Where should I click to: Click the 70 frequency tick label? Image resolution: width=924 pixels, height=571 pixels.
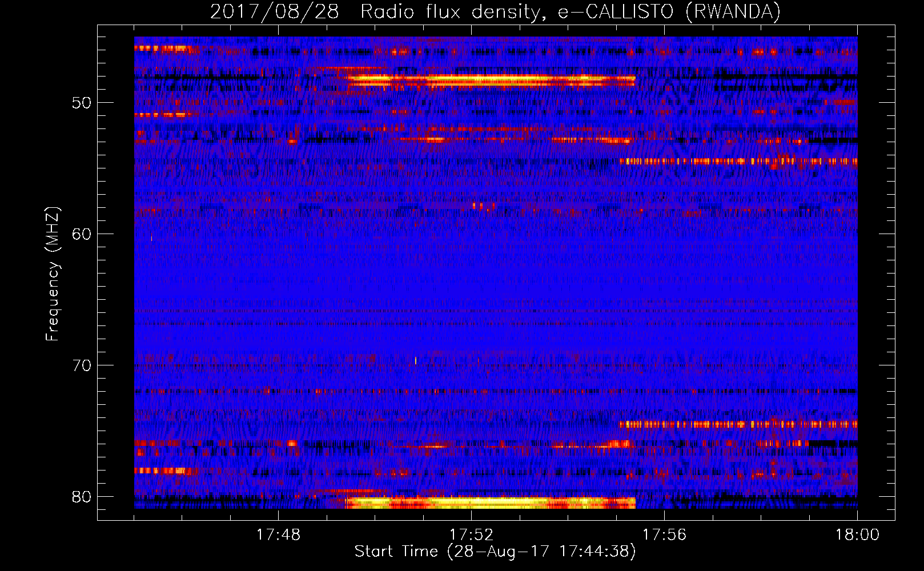coord(82,365)
